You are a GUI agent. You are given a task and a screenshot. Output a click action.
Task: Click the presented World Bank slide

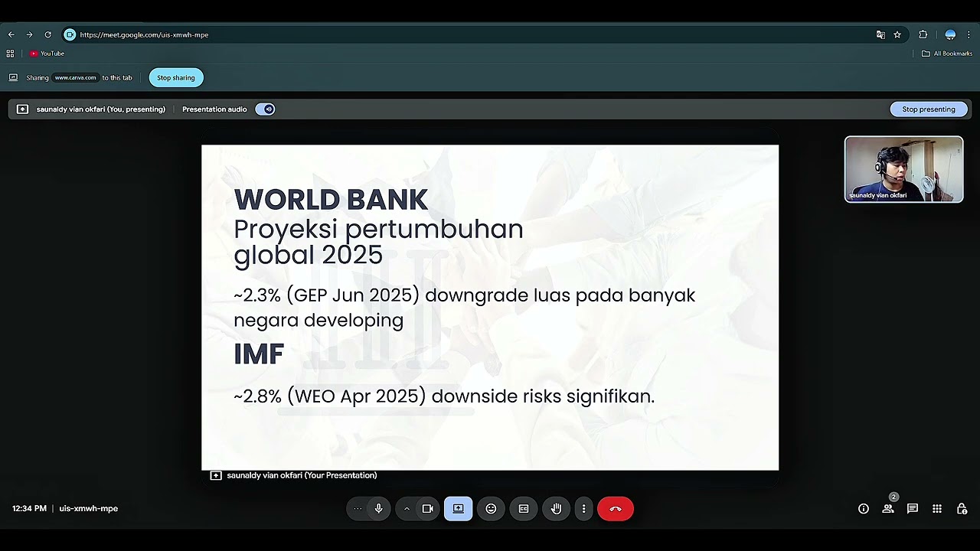(490, 308)
